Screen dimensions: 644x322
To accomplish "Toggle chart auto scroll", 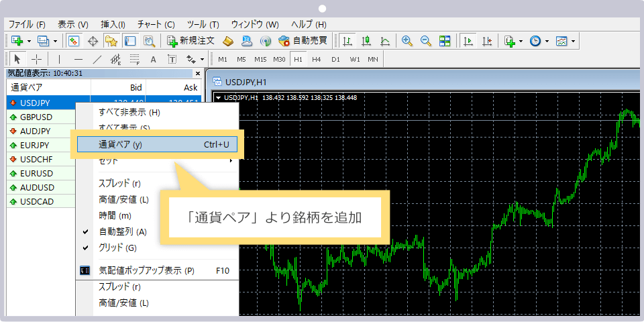I will point(468,41).
